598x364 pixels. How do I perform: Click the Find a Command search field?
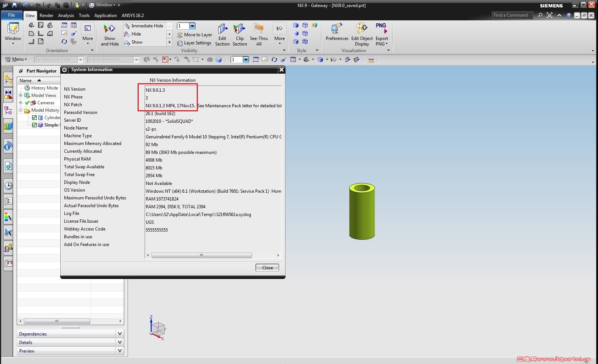[512, 15]
